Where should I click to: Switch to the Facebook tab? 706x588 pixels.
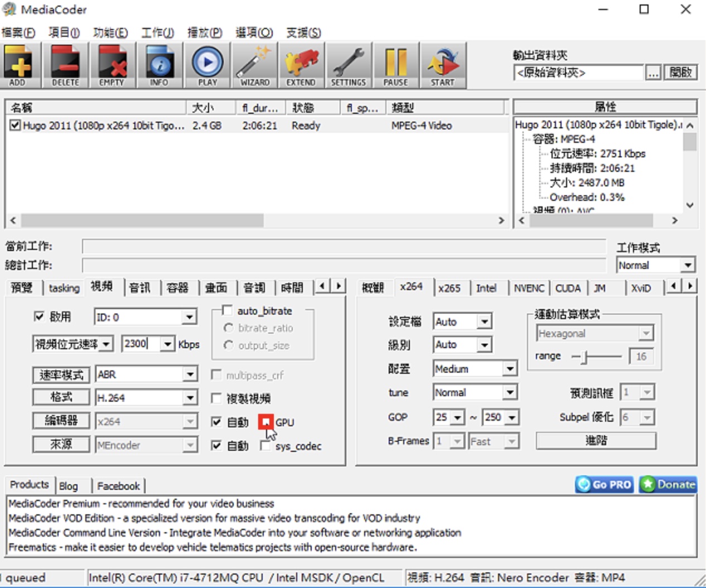click(118, 486)
